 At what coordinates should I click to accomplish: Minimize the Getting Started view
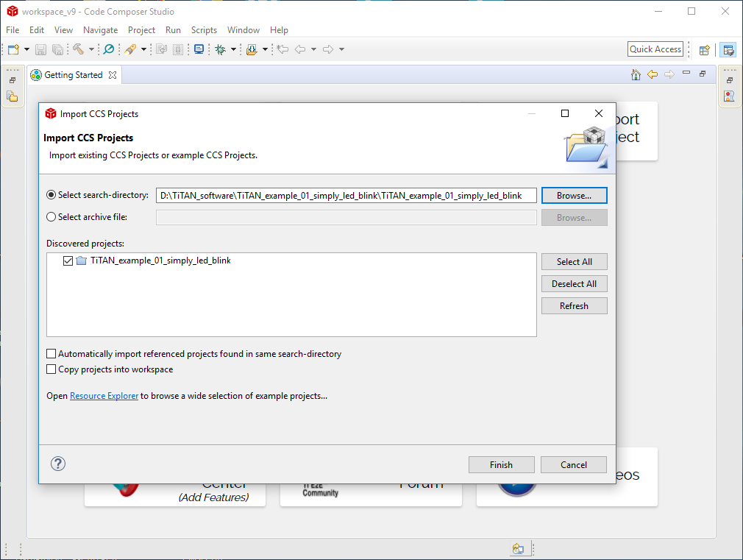[x=686, y=73]
